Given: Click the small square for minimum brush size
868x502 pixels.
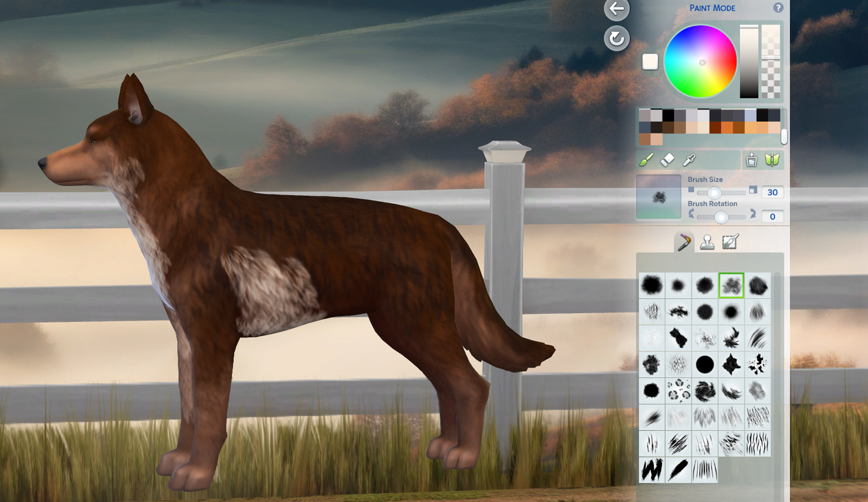Looking at the screenshot, I should tap(691, 190).
